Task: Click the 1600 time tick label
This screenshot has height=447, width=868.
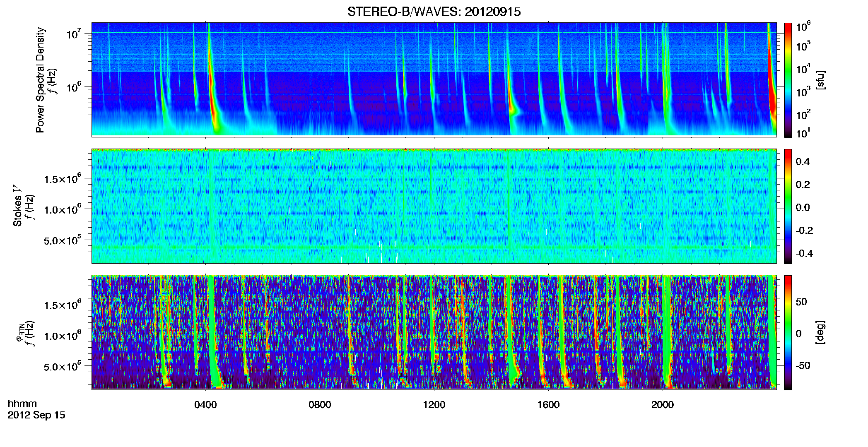Action: click(548, 405)
